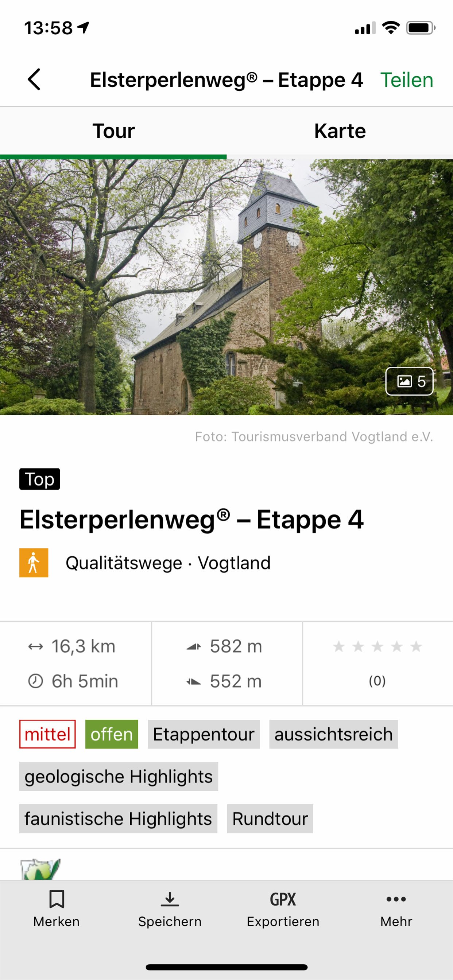Open the church header photo
Screen dimensions: 453x980
(226, 287)
